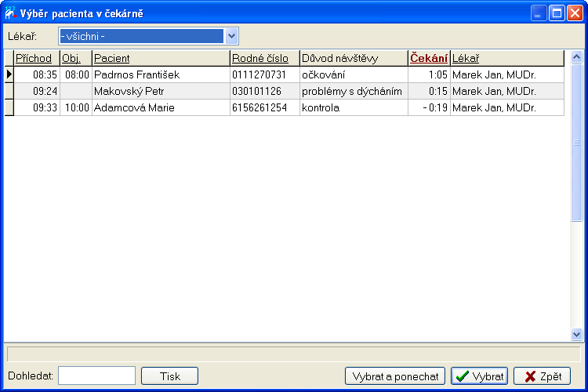The height and width of the screenshot is (392, 588).
Task: Sort by the Čekání column header
Action: click(429, 59)
